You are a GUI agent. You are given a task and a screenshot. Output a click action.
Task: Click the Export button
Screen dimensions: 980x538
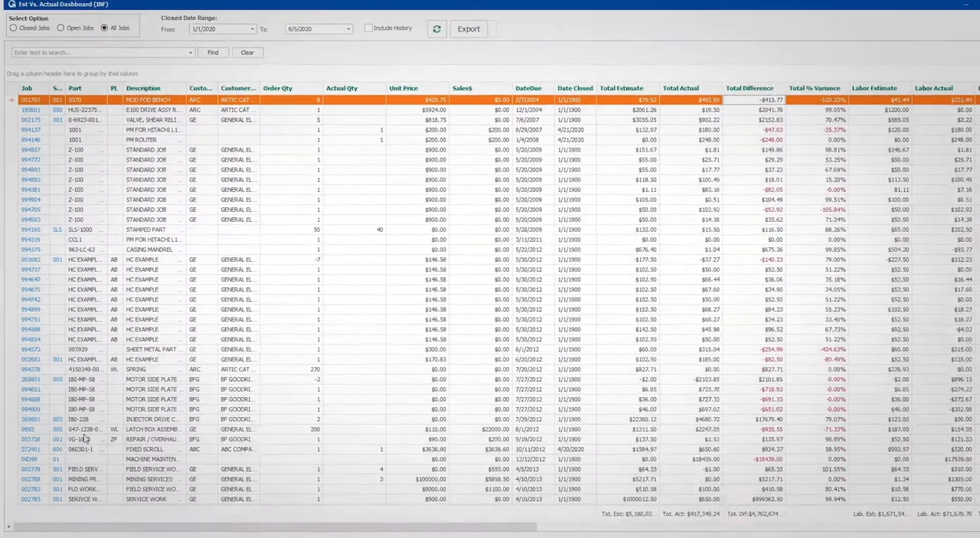(x=469, y=29)
